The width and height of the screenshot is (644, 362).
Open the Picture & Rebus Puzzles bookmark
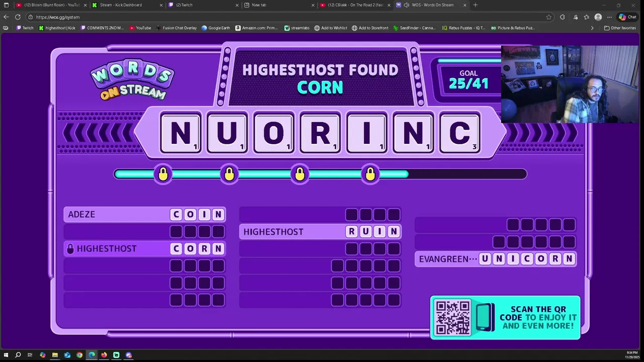[x=513, y=28]
